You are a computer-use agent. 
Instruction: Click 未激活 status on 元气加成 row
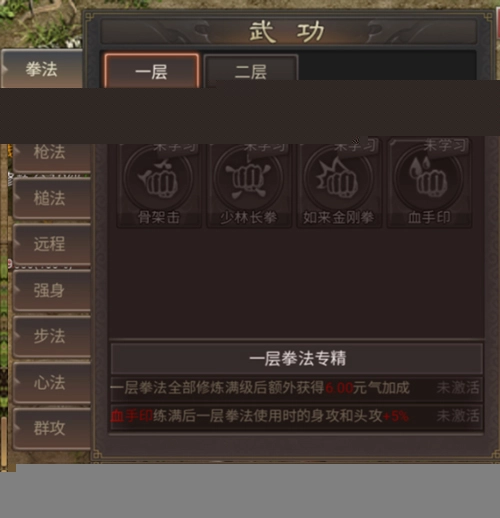[x=458, y=388]
